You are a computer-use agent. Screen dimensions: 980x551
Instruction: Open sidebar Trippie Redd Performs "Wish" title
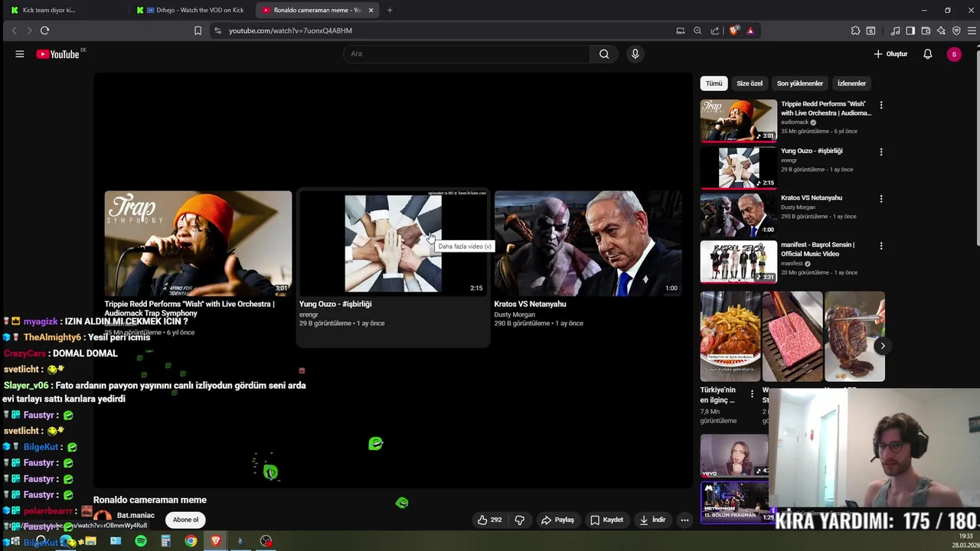(x=826, y=108)
